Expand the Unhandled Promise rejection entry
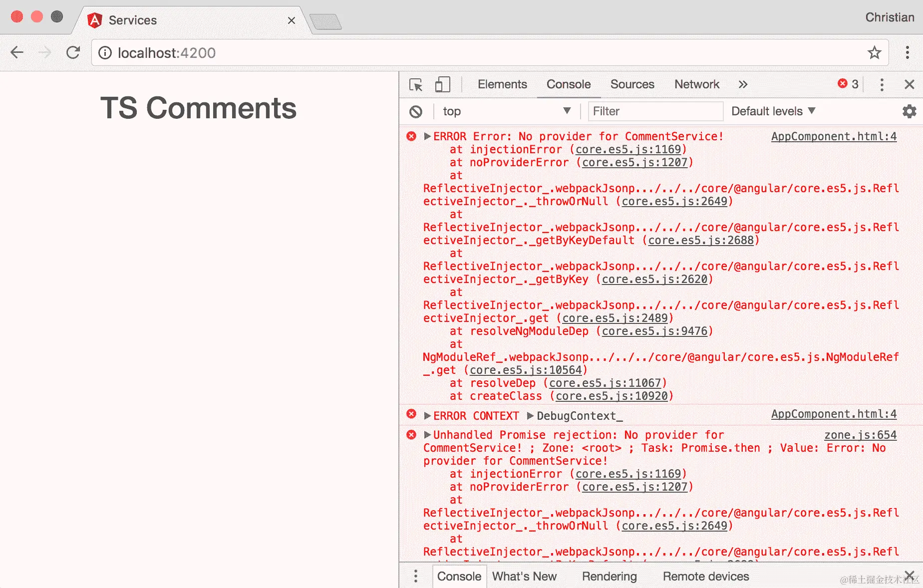 [427, 435]
